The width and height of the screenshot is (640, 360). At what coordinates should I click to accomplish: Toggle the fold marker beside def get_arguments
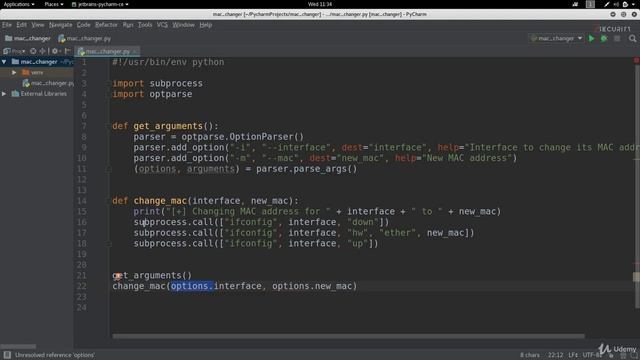109,126
